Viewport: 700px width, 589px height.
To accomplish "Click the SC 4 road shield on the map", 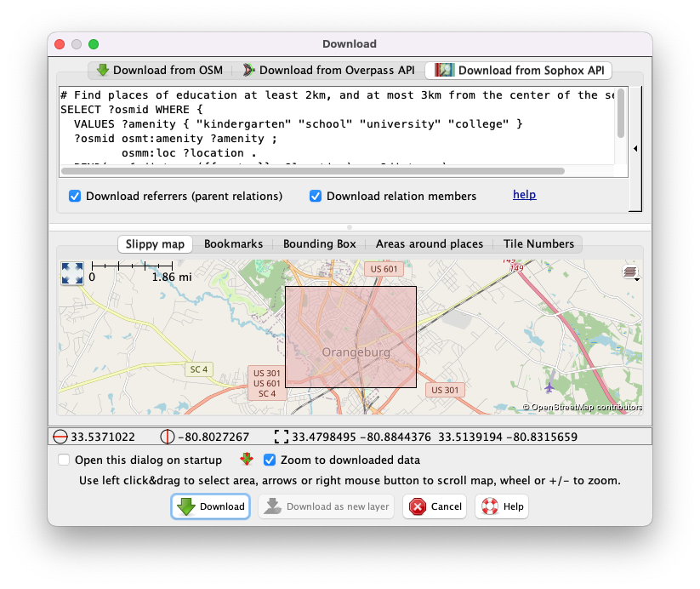I will (x=199, y=369).
